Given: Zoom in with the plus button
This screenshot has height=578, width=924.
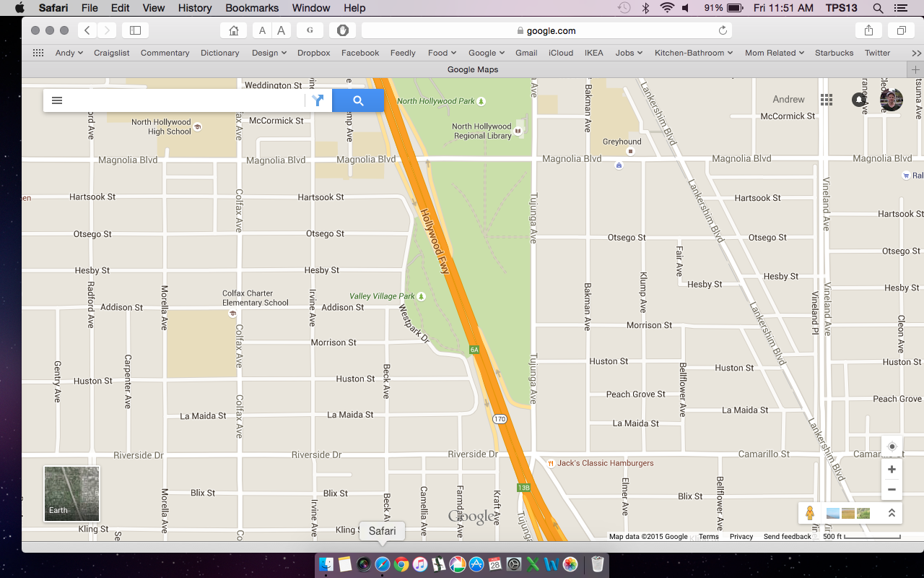Looking at the screenshot, I should 892,470.
